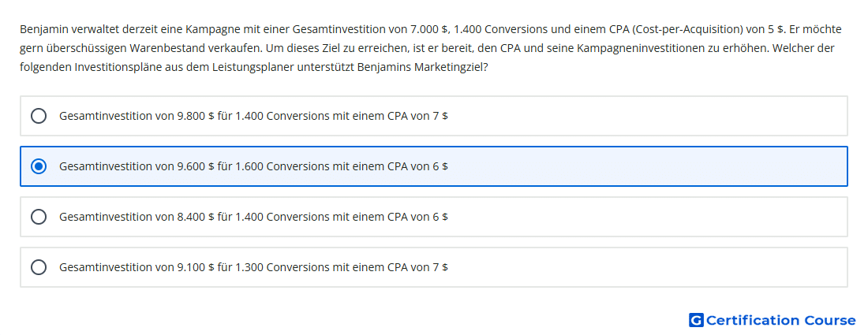Viewport: 868px width, 335px height.
Task: Click the answer text starting Gesamtinvestition von 9.800 $
Action: [253, 116]
